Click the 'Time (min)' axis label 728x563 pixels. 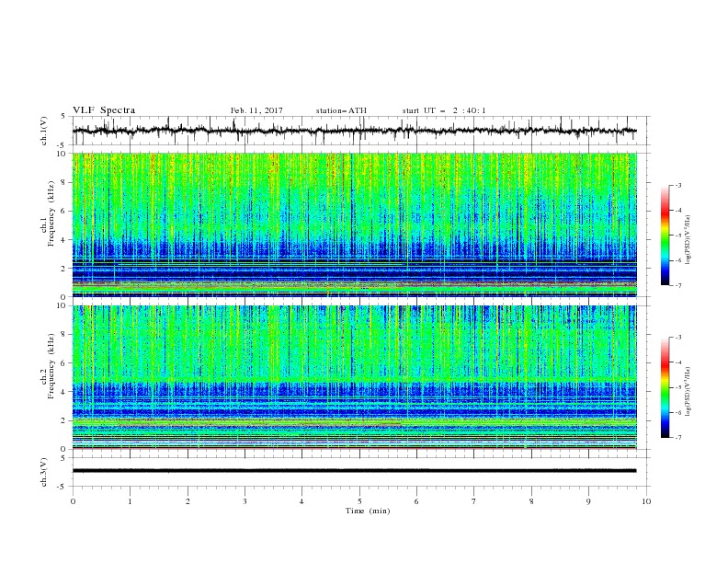tap(368, 511)
